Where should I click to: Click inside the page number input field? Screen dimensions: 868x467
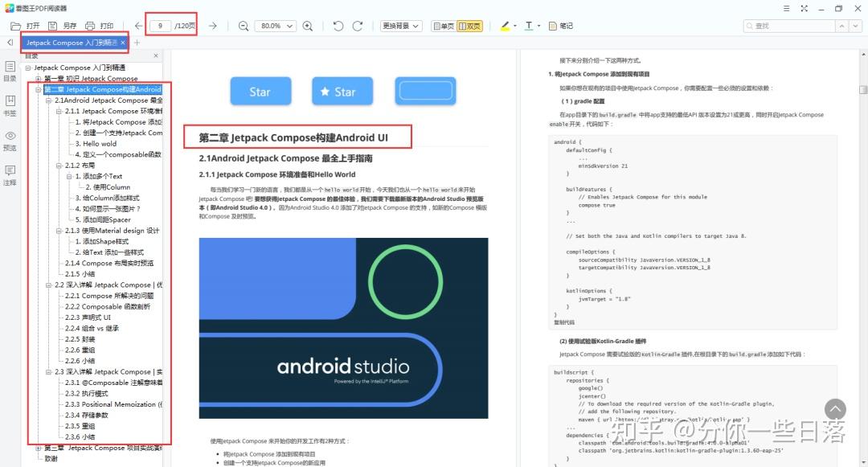(x=159, y=25)
